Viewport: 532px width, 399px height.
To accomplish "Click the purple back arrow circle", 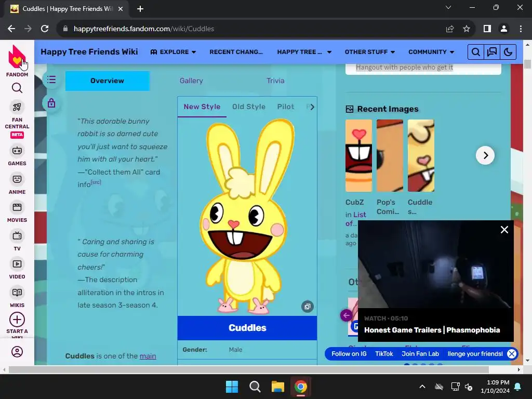I will (347, 315).
